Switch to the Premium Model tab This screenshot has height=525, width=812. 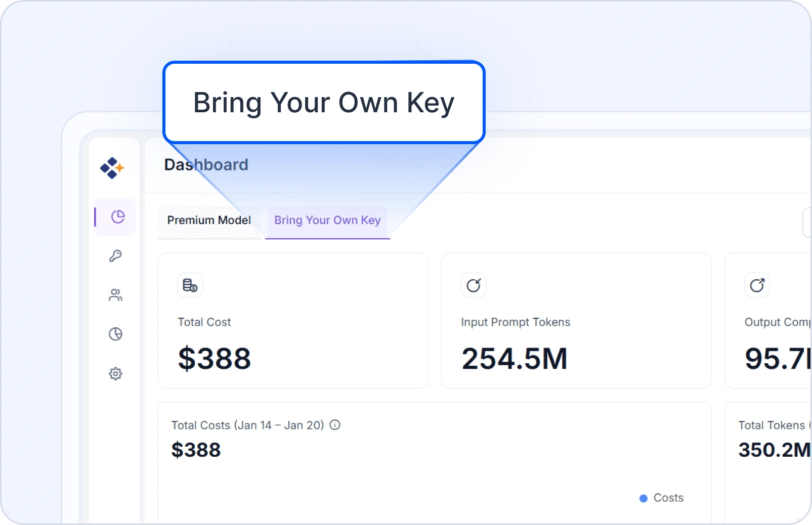209,221
